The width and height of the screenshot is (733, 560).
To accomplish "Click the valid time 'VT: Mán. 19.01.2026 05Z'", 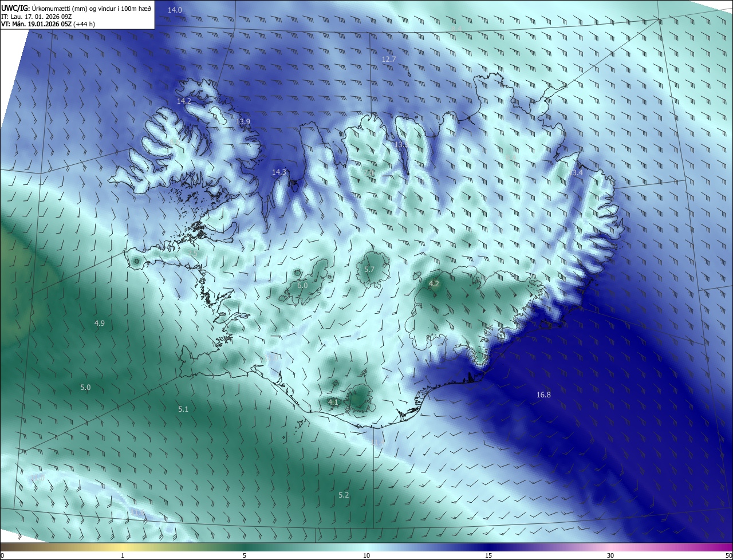I will [x=37, y=24].
